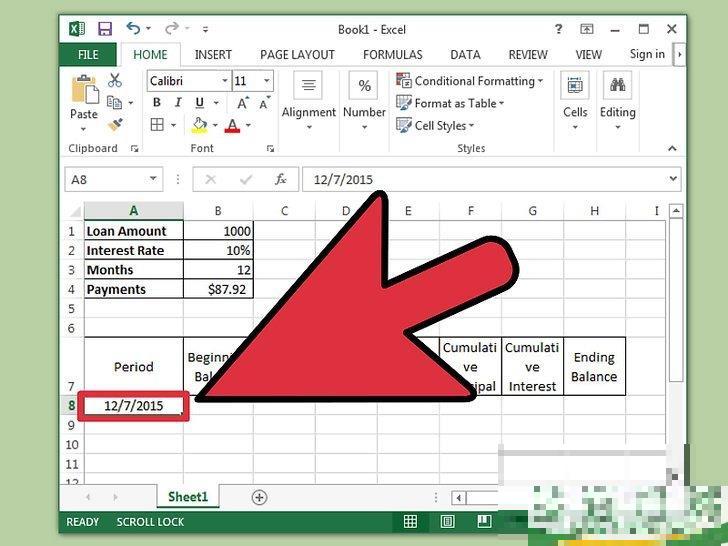The image size is (728, 546).
Task: Click the green FILE button
Action: pyautogui.click(x=88, y=54)
